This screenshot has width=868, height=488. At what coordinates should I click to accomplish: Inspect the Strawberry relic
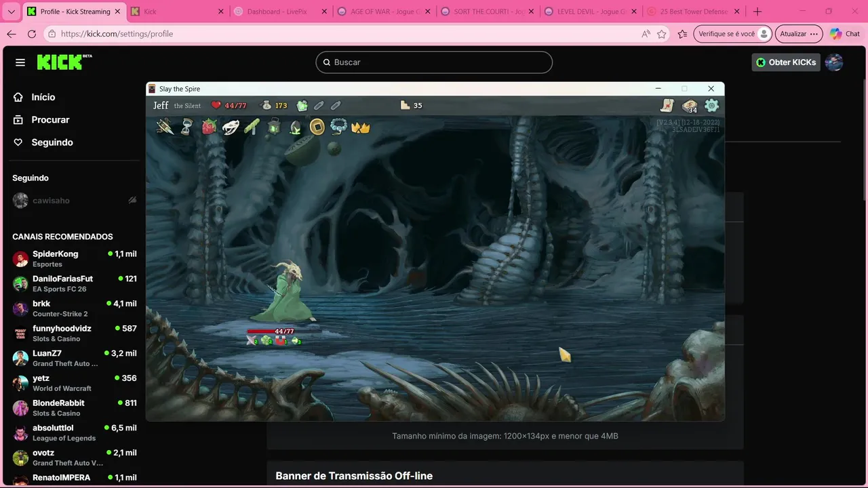209,127
